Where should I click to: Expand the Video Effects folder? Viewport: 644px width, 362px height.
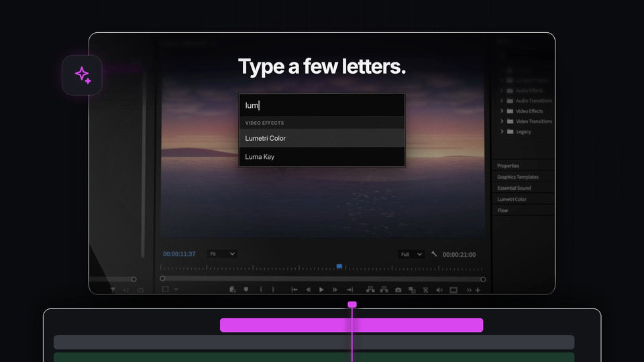coord(502,111)
